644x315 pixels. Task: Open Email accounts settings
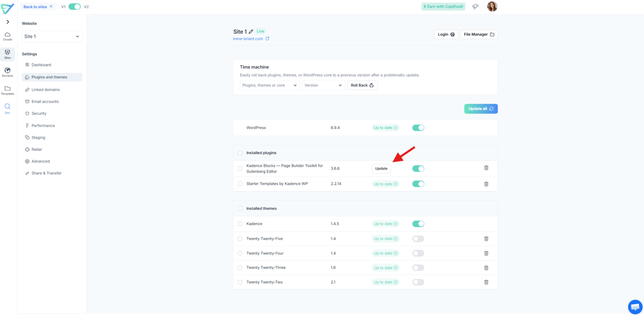pos(52,102)
